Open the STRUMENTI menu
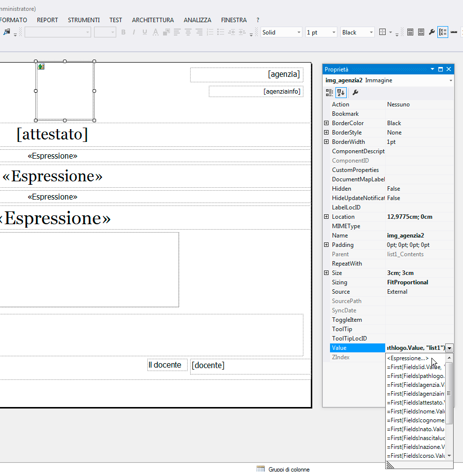Screen dimensions: 463x476 pos(84,20)
